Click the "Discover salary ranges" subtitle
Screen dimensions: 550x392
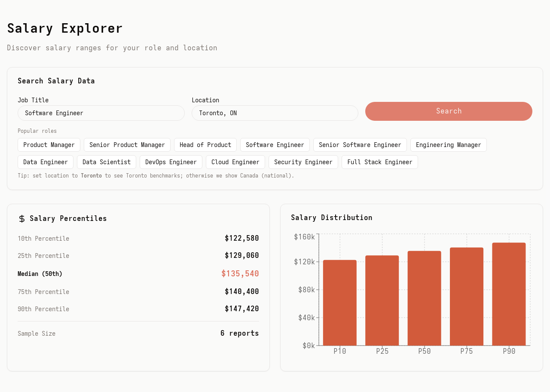pyautogui.click(x=112, y=48)
